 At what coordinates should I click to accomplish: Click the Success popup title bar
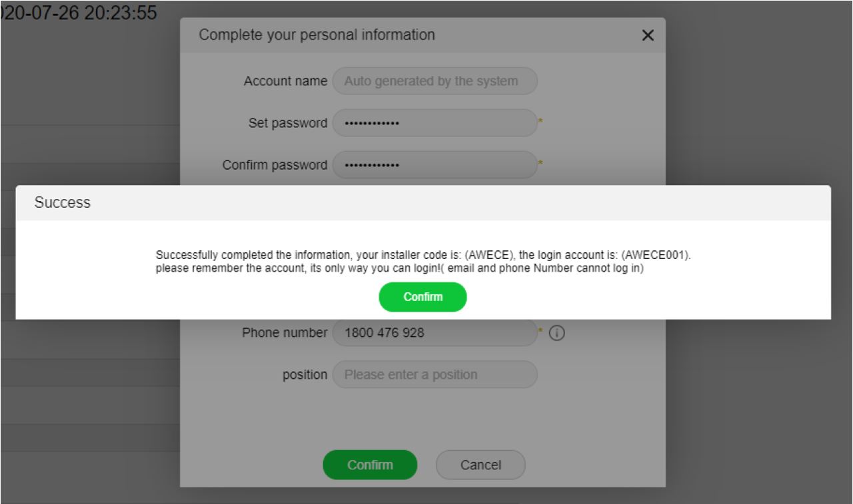[x=423, y=203]
